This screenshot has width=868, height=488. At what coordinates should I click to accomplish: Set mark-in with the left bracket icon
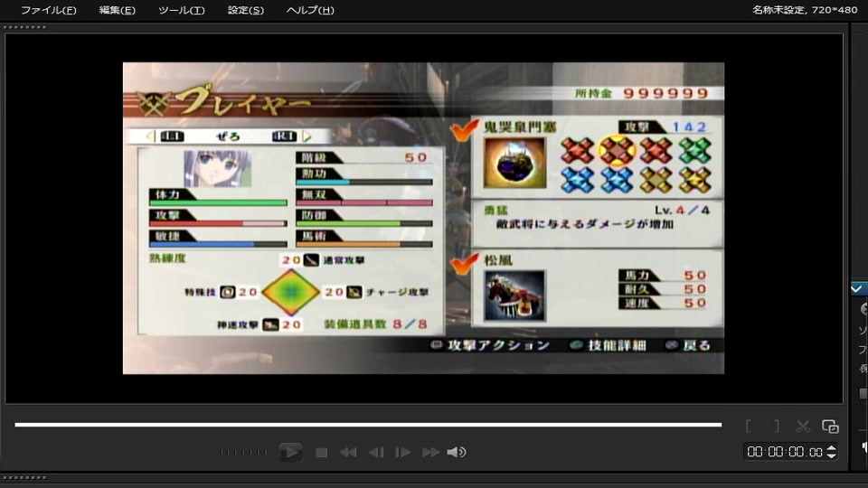point(749,426)
